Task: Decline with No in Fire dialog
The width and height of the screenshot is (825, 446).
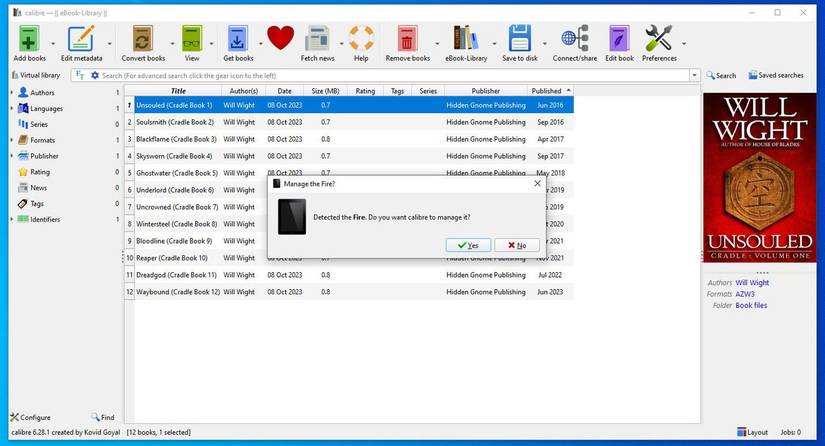Action: pos(517,245)
